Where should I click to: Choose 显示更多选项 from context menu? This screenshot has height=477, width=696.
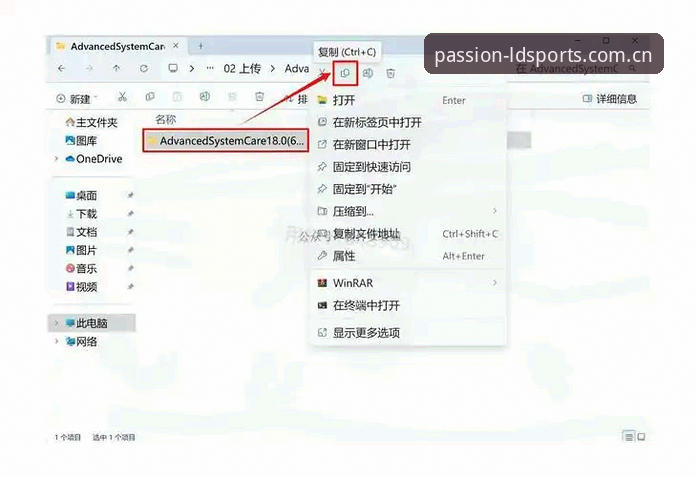click(408, 332)
